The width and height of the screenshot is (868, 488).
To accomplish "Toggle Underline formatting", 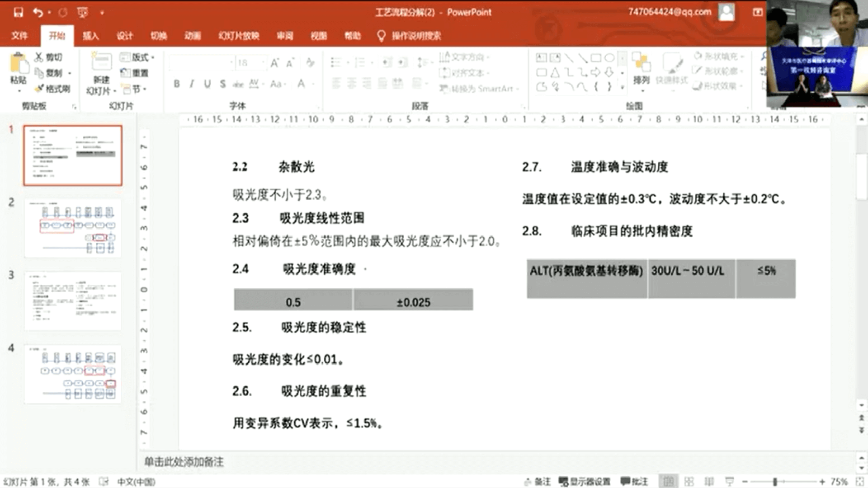I will tap(207, 84).
